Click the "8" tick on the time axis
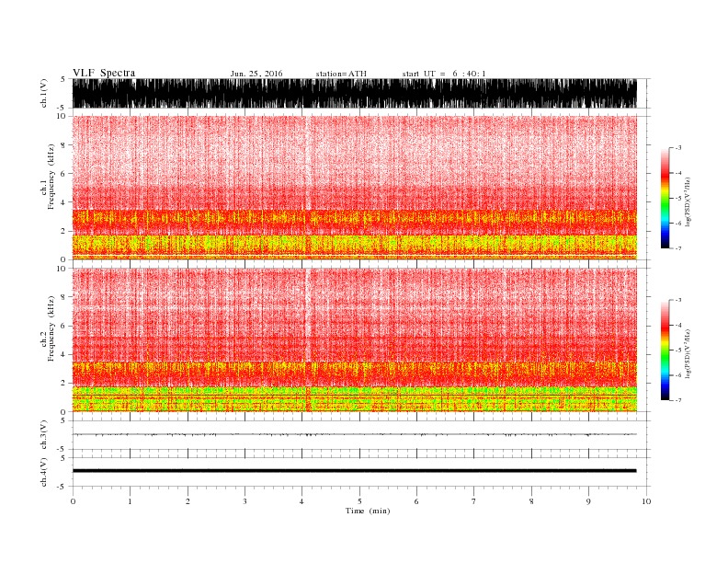Image resolution: width=728 pixels, height=563 pixels. click(531, 501)
